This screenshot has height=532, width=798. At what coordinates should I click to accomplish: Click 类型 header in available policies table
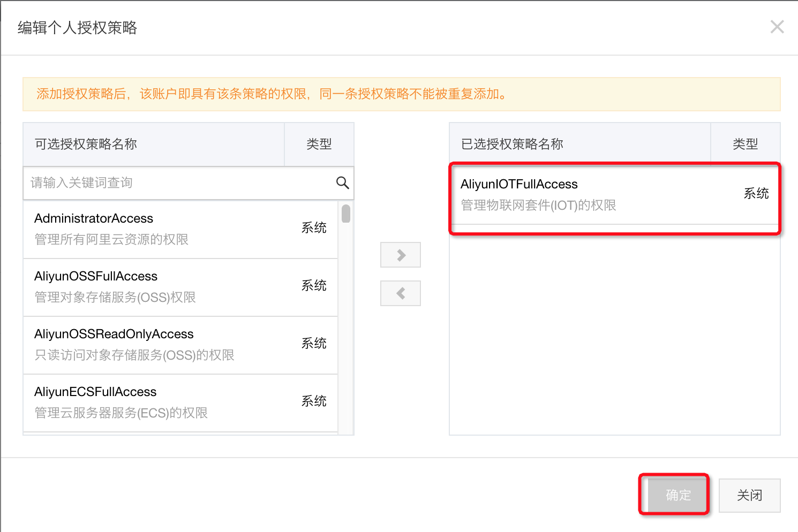319,144
